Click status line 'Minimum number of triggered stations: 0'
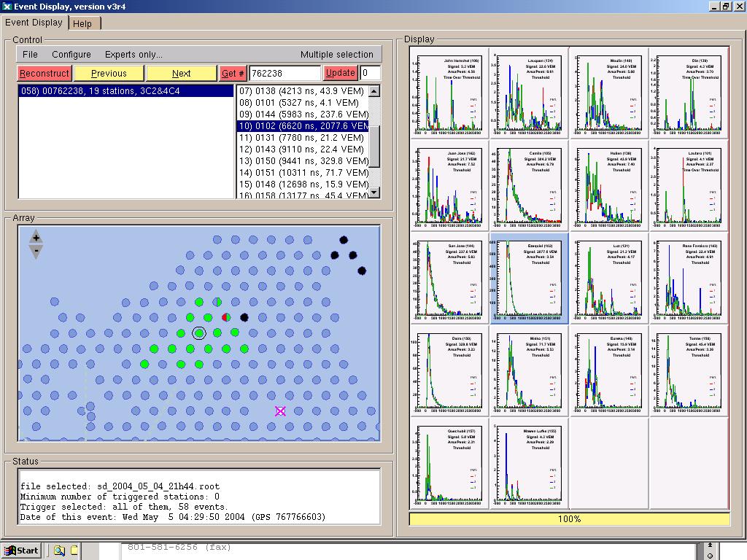Viewport: 747px width, 560px height. coord(120,497)
